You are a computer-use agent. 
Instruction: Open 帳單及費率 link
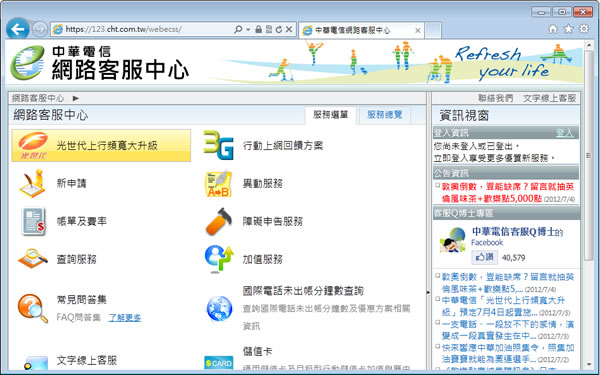click(82, 221)
